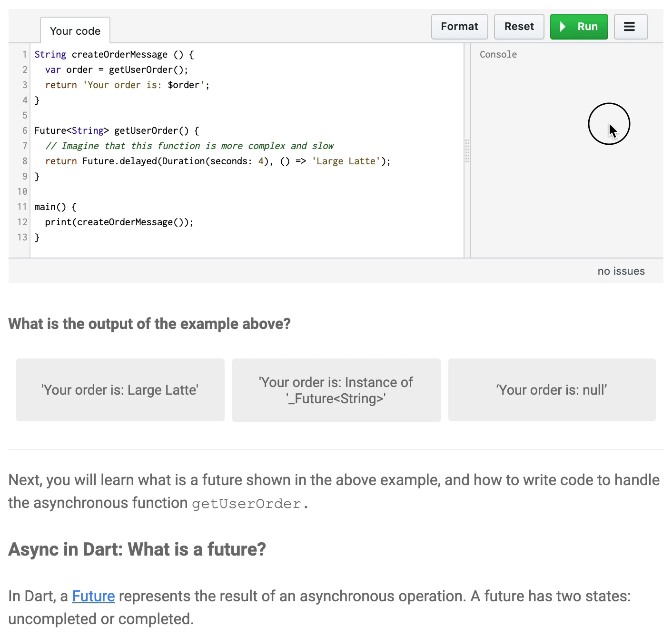Select the Instance of '_Future<String>' answer
672x637 pixels.
click(336, 390)
